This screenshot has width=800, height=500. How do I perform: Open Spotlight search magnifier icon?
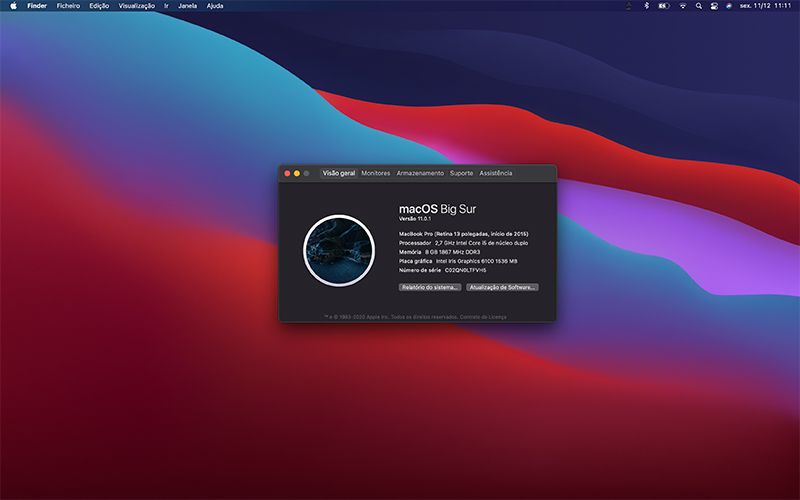(698, 6)
